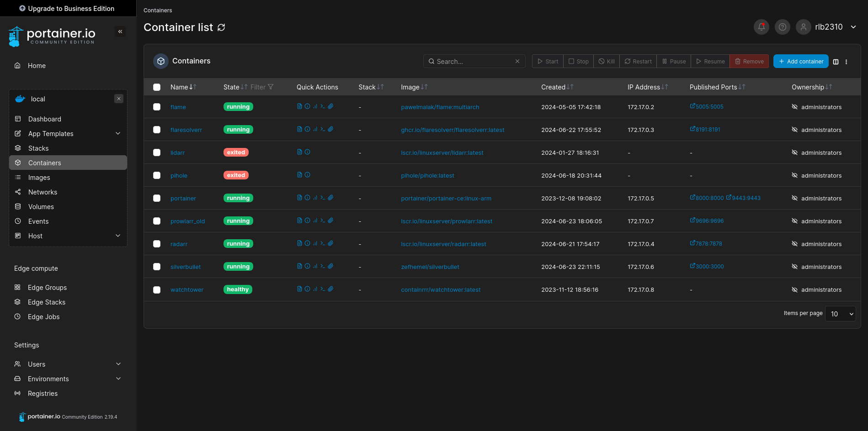Open notifications bell
The image size is (868, 431).
pos(761,27)
